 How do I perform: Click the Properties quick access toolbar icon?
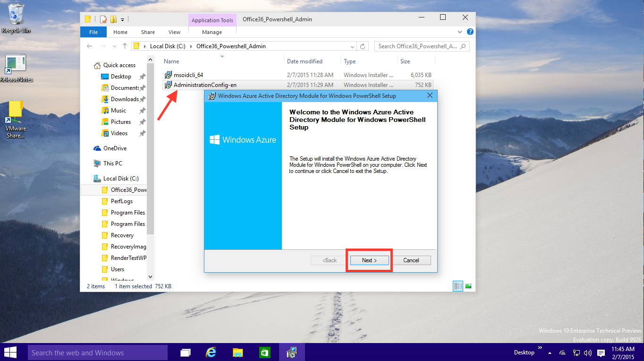coord(103,19)
